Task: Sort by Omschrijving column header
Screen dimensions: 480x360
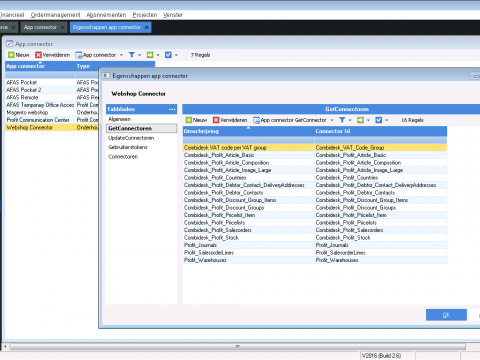Action: (x=248, y=131)
